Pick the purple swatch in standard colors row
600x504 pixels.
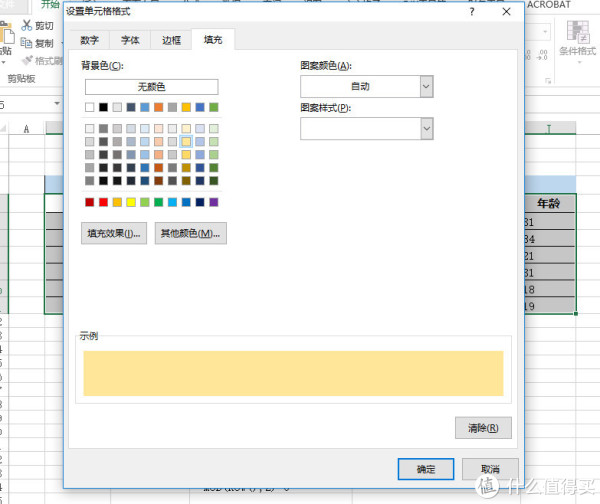point(213,202)
